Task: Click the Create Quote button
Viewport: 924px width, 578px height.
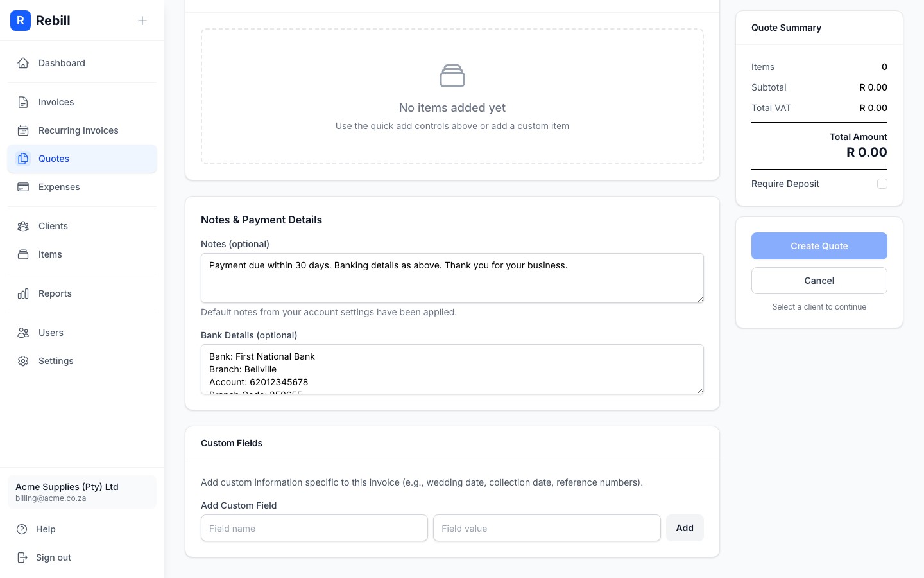Action: click(x=819, y=246)
